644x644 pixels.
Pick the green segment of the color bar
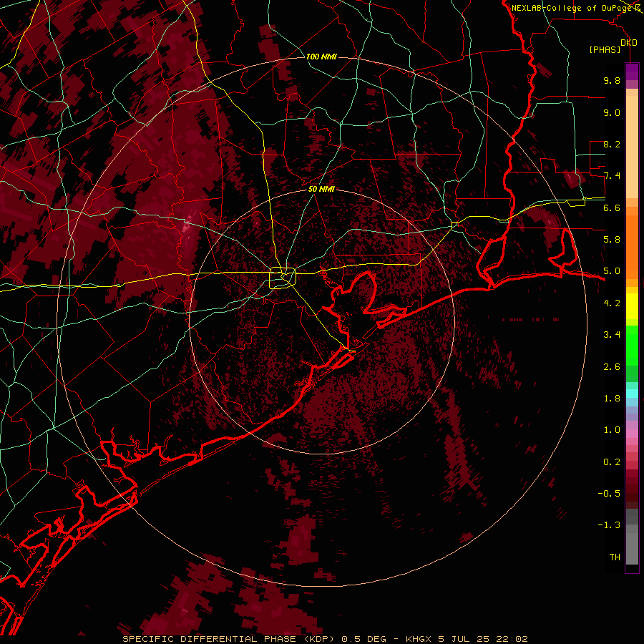click(x=632, y=345)
